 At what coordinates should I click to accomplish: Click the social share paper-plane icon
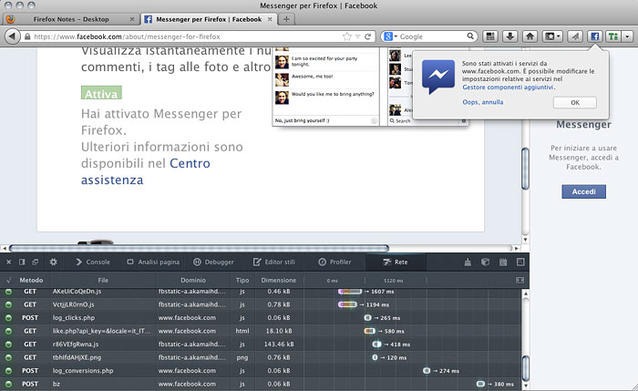[575, 37]
